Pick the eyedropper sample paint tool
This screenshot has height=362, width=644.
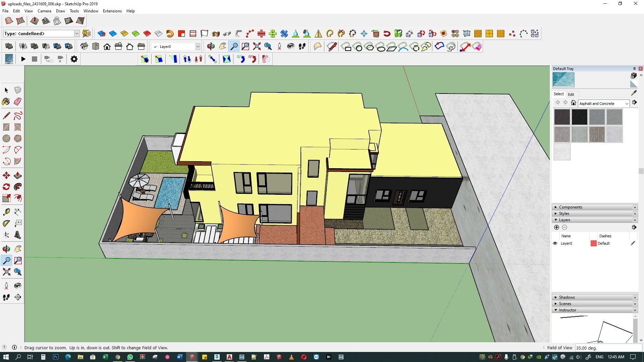tap(634, 94)
